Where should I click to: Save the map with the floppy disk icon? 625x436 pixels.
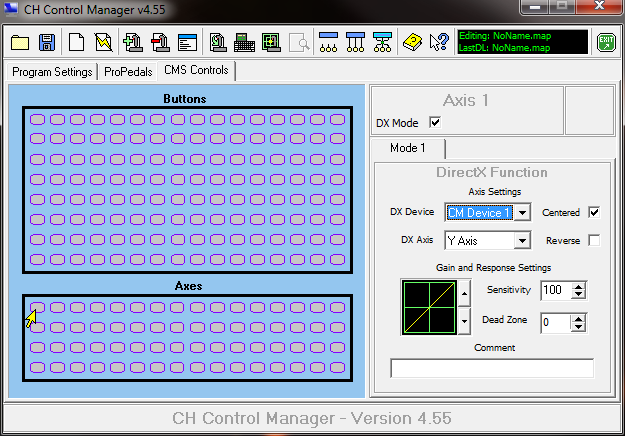coord(47,42)
